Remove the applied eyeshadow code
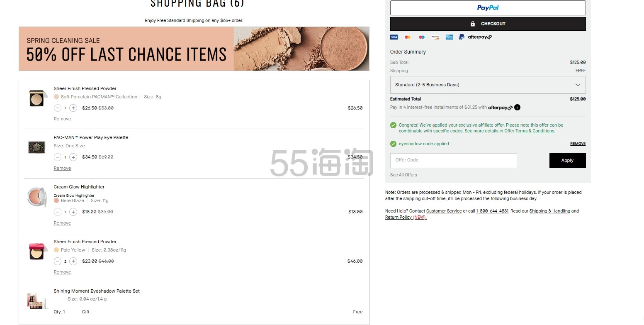Image resolution: width=644 pixels, height=325 pixels. pos(578,144)
